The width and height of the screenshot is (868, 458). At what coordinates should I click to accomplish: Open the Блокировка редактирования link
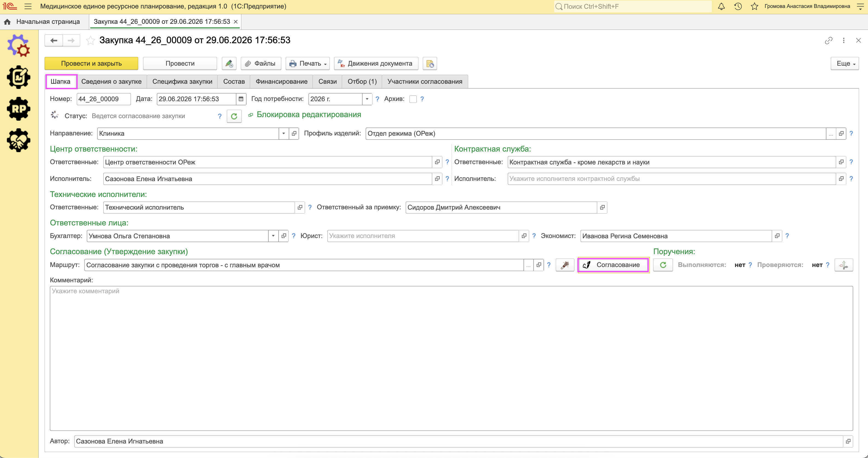309,115
